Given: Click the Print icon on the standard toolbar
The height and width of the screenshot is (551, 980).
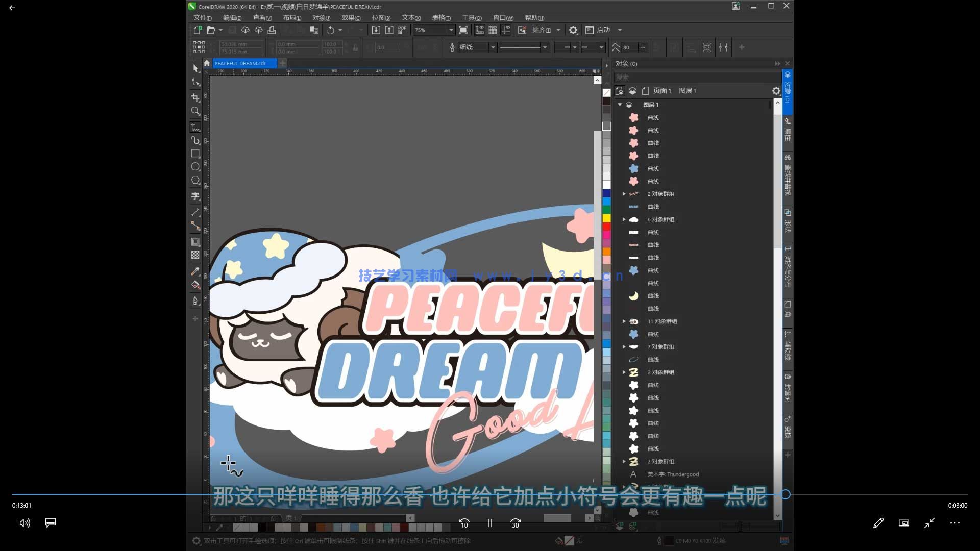Looking at the screenshot, I should tap(272, 30).
